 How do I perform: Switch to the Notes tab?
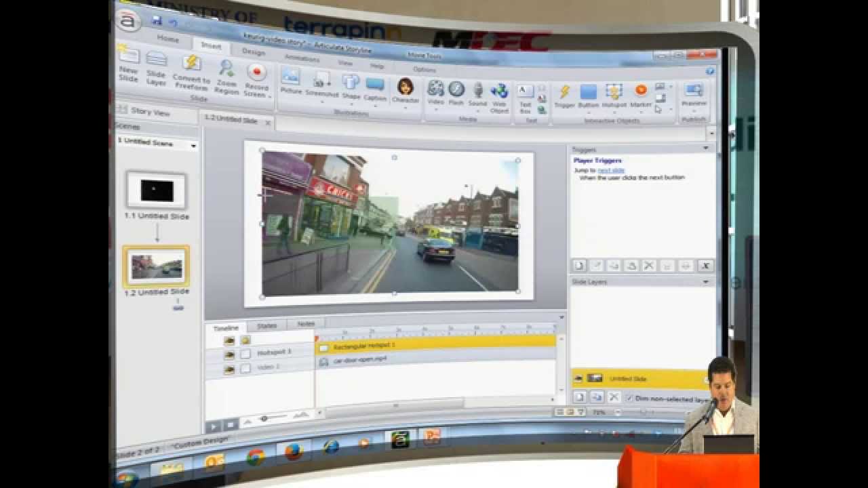[307, 324]
